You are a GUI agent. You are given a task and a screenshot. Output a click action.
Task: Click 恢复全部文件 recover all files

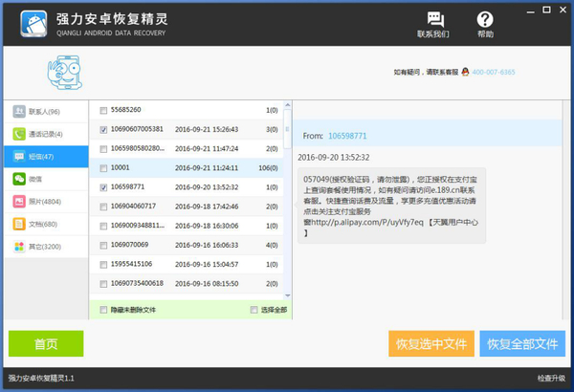pyautogui.click(x=521, y=344)
